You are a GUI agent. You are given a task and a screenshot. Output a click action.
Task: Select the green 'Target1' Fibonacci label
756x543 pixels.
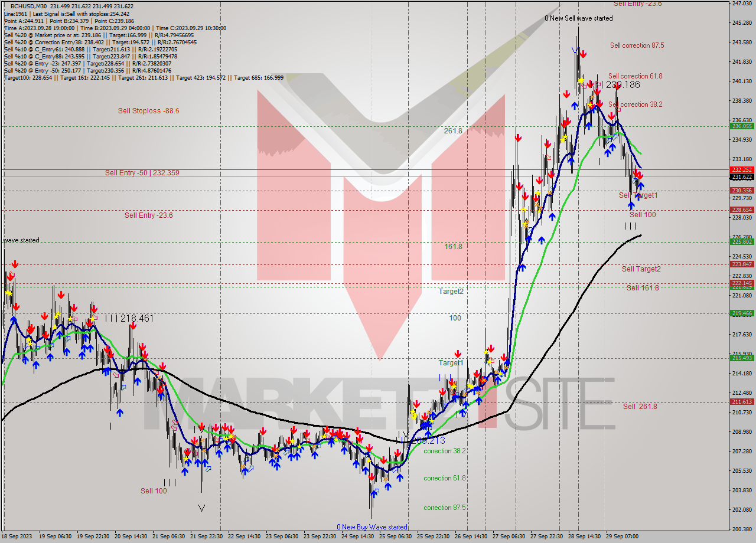tap(451, 363)
